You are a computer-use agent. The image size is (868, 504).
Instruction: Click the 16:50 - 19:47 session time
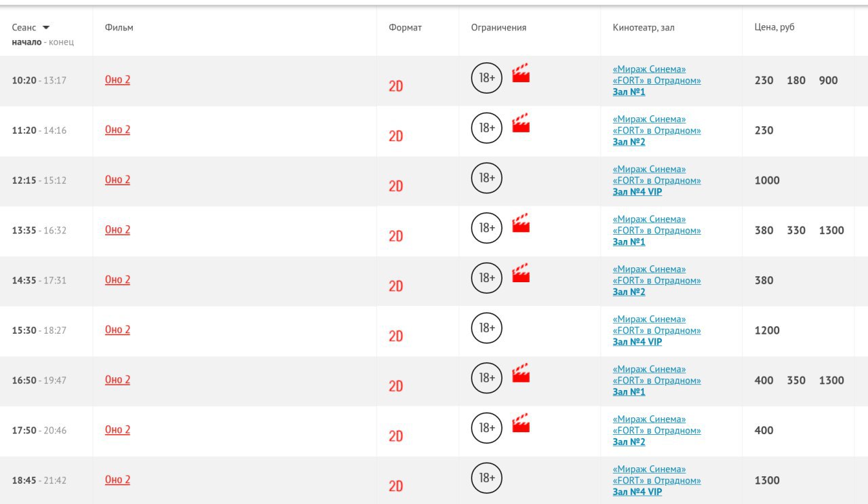coord(39,380)
